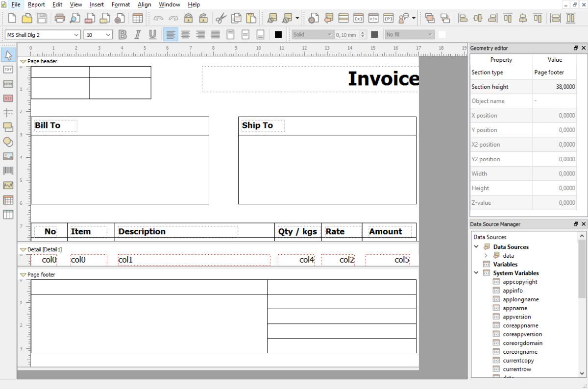Open the font size dropdown
This screenshot has height=389, width=588.
(98, 35)
